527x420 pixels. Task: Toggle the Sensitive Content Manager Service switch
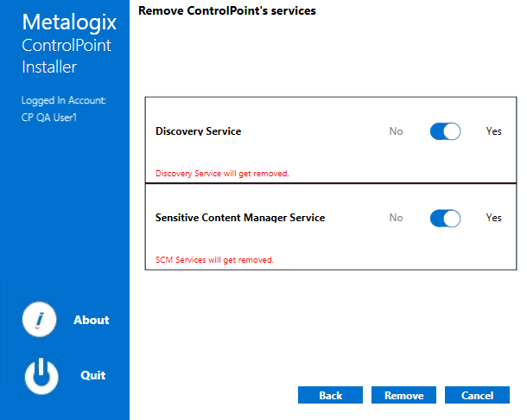point(445,218)
